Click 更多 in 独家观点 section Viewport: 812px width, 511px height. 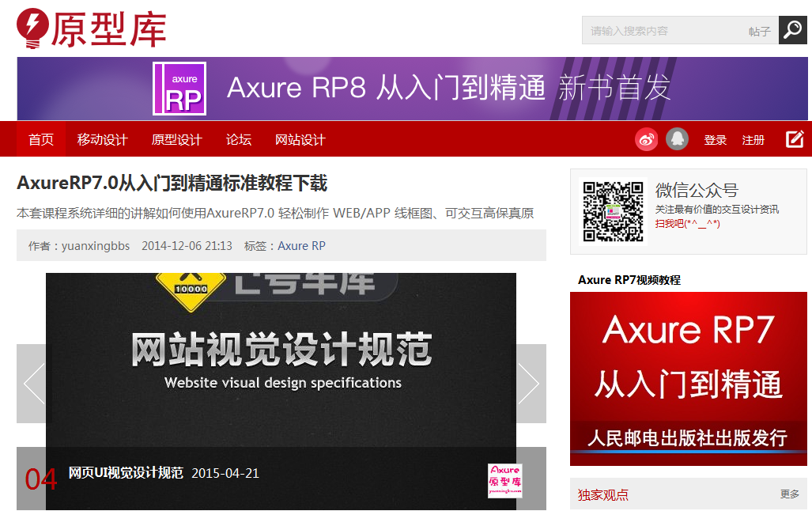pos(790,494)
